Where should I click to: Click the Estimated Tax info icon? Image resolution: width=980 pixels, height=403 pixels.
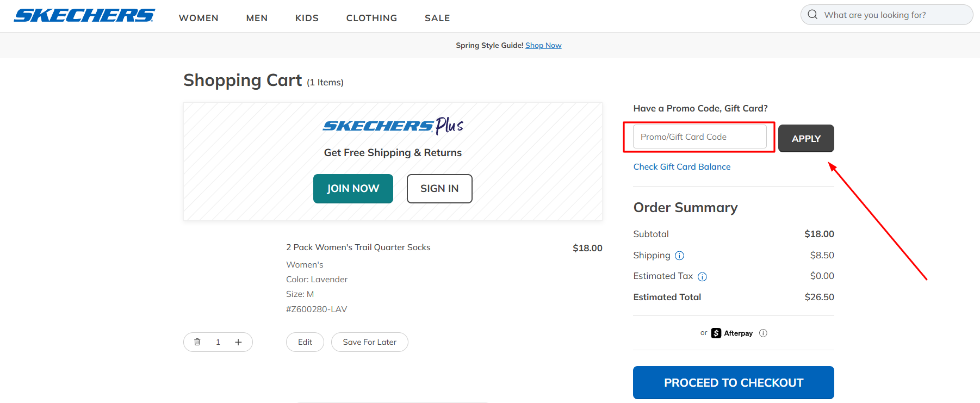pyautogui.click(x=703, y=276)
